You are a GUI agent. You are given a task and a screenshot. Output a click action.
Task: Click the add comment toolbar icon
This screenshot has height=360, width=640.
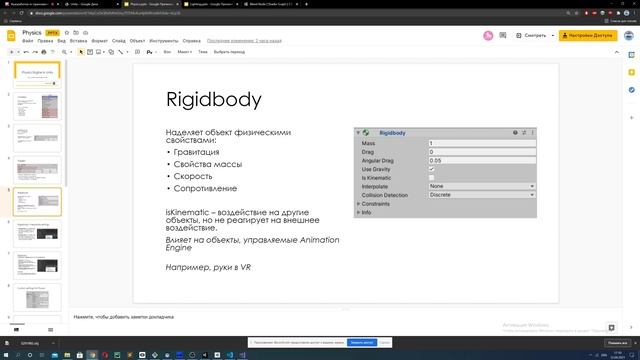[138, 52]
